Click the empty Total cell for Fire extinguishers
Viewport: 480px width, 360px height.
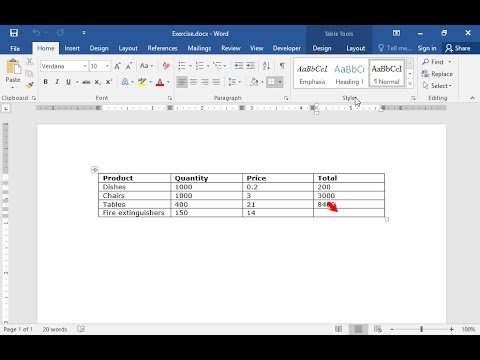pyautogui.click(x=349, y=213)
